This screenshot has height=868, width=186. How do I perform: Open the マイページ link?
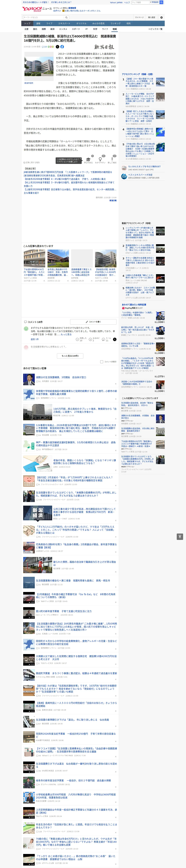139,18
